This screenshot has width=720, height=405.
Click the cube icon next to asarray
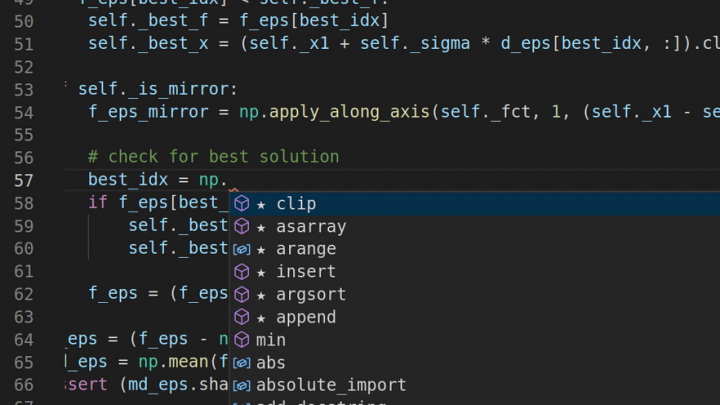(241, 227)
